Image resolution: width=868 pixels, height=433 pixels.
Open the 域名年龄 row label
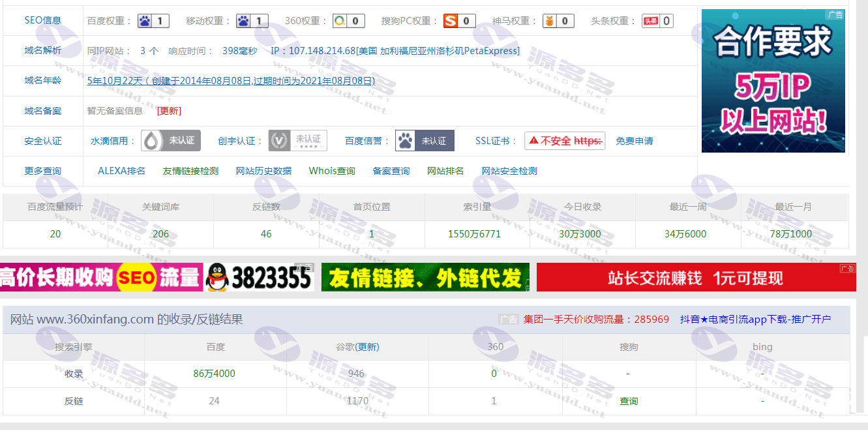click(43, 80)
